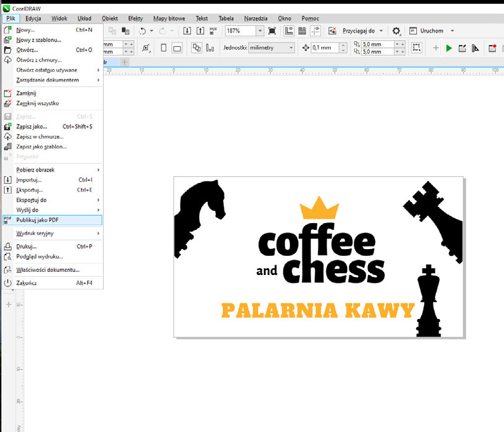
Task: Select Zapisz w chmurze entry
Action: pos(53,137)
